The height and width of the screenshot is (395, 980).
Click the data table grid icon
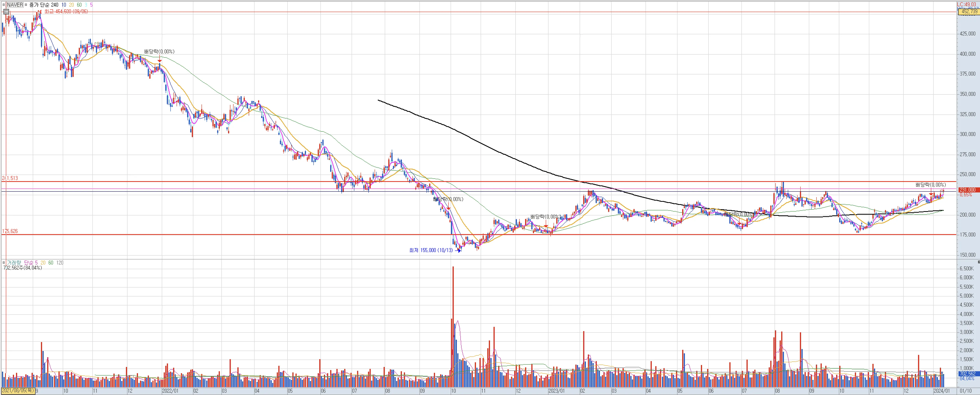[x=6, y=11]
